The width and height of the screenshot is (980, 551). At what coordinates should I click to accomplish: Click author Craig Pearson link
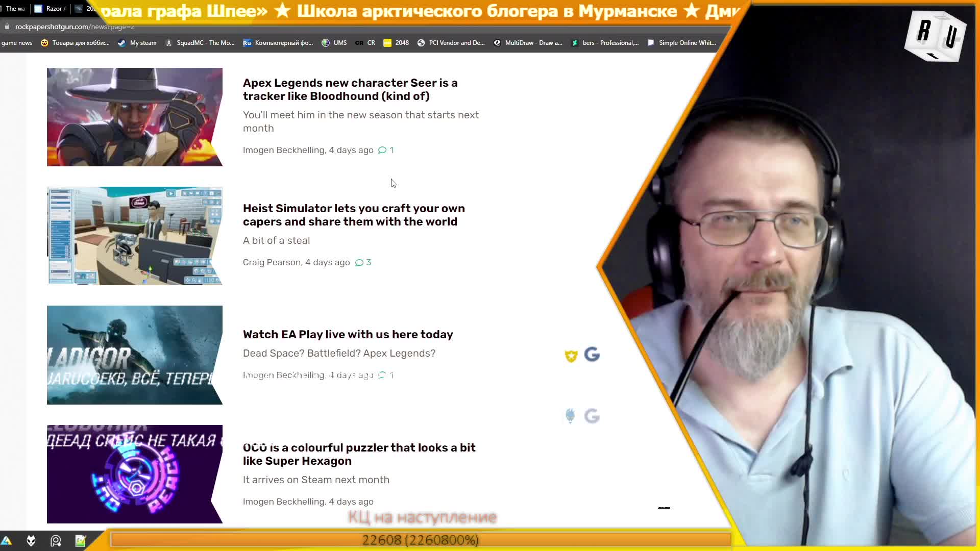pyautogui.click(x=272, y=262)
